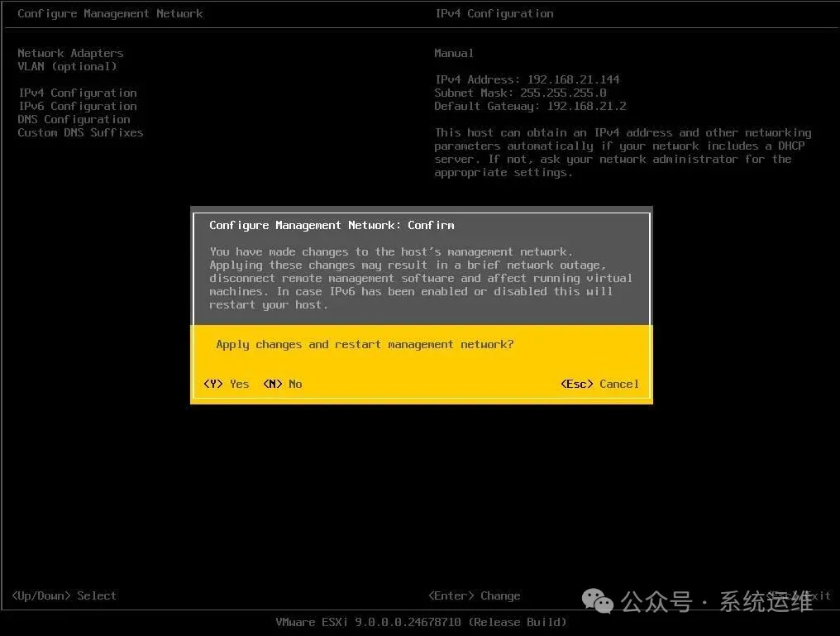Select Network Adapters menu entry
Screen dimensions: 840x636
(70, 53)
